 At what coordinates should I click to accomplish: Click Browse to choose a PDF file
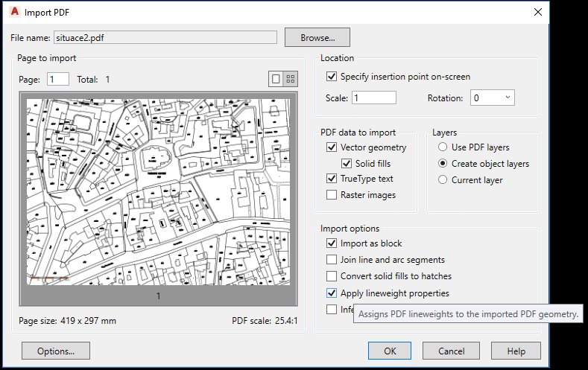tap(316, 37)
